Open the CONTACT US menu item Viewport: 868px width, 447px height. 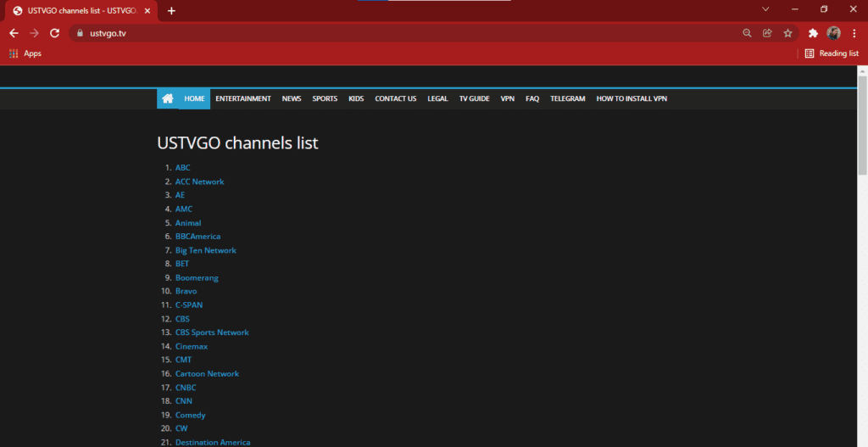(395, 98)
